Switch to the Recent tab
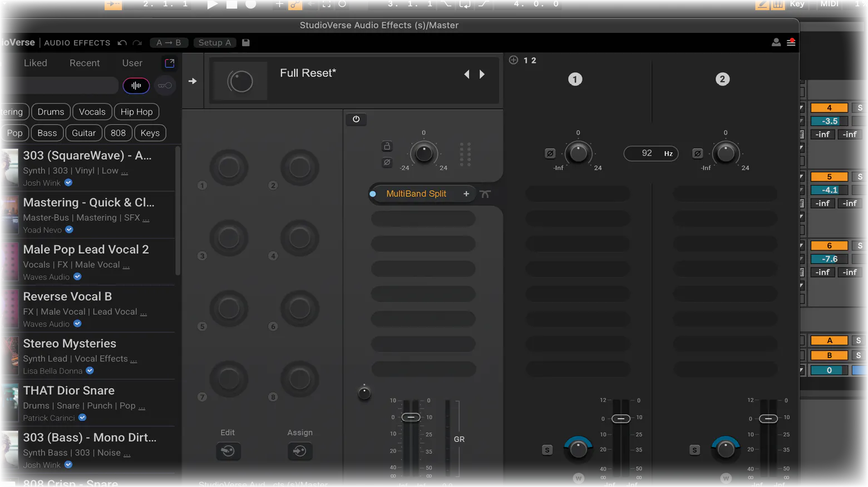 [85, 63]
